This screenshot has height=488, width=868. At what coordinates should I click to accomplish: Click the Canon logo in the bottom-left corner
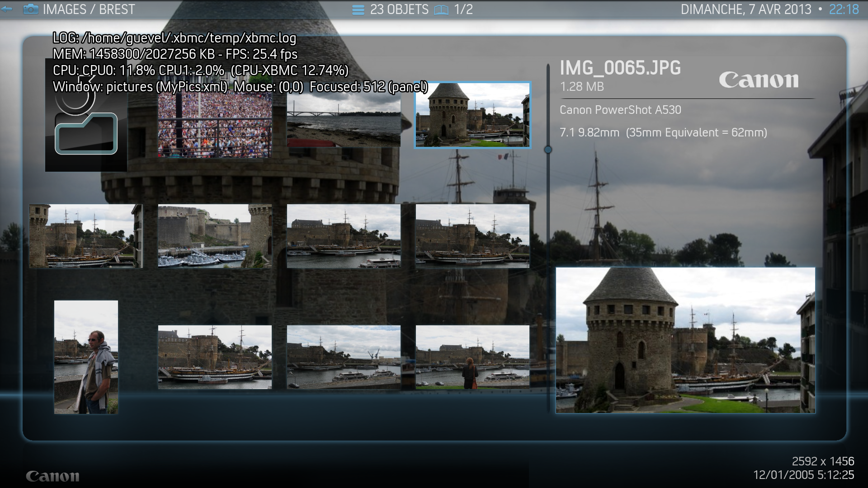click(x=52, y=476)
